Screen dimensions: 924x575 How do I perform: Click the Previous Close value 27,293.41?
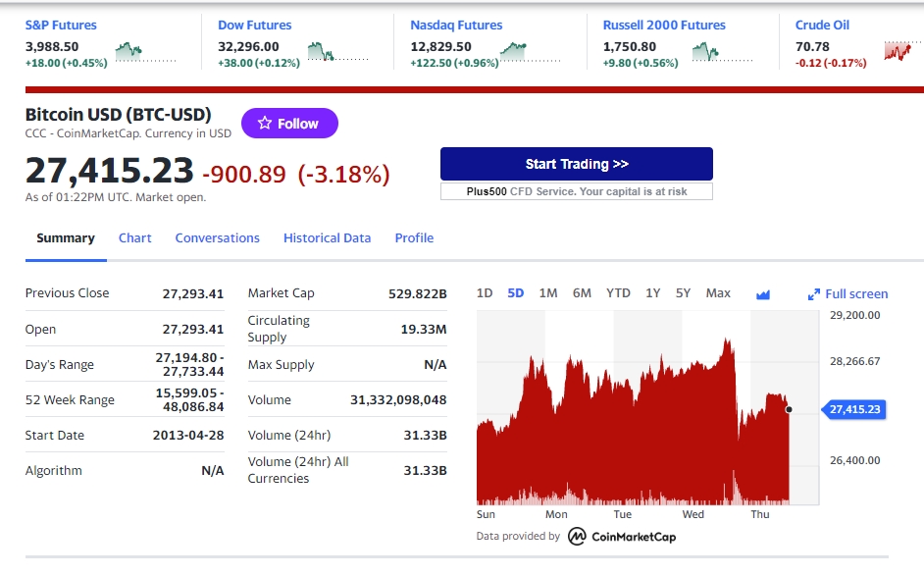click(x=193, y=293)
